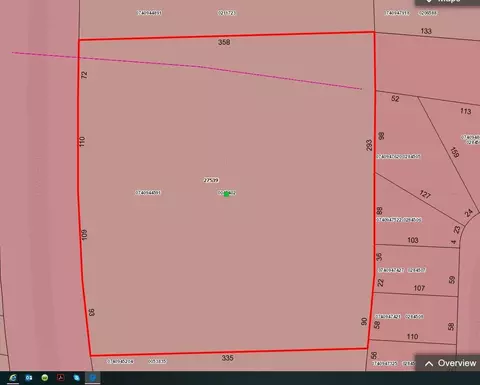Open the Overview map panel label
The image size is (480, 385).
click(457, 363)
